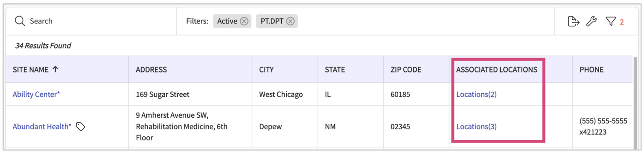Remove the Active filter chip
The height and width of the screenshot is (154, 644).
coord(244,21)
